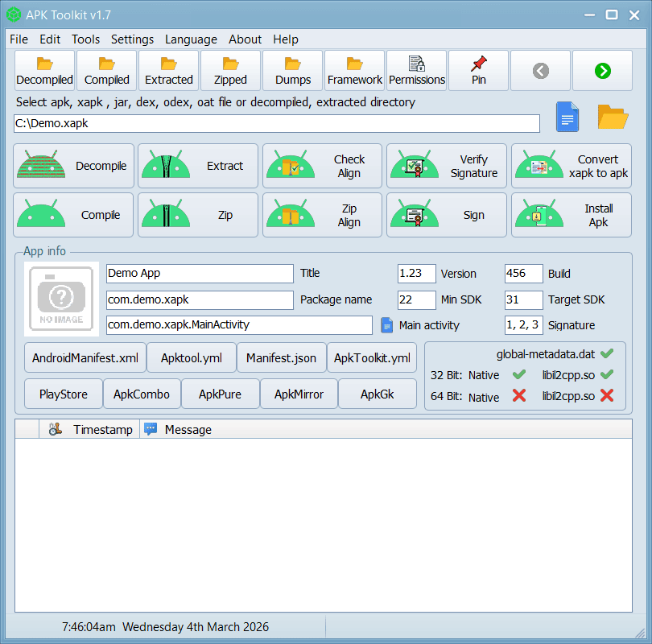Click the 64 Bit Native red cross
The width and height of the screenshot is (652, 644).
(x=519, y=395)
